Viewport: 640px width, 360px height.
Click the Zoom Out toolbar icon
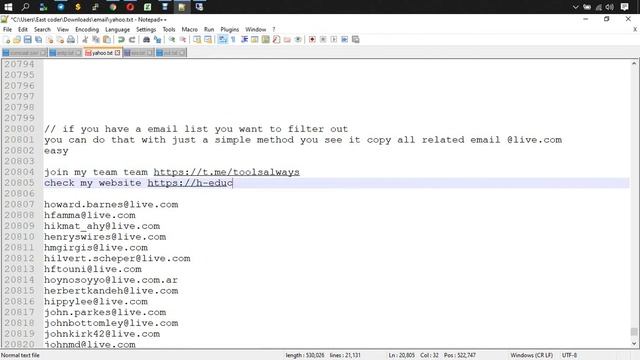(183, 40)
